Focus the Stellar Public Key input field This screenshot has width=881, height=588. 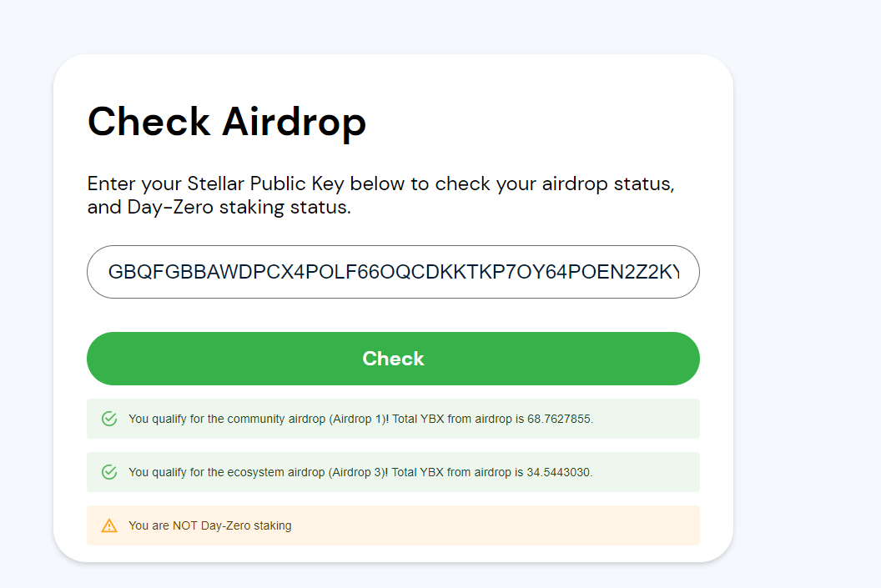pos(393,272)
